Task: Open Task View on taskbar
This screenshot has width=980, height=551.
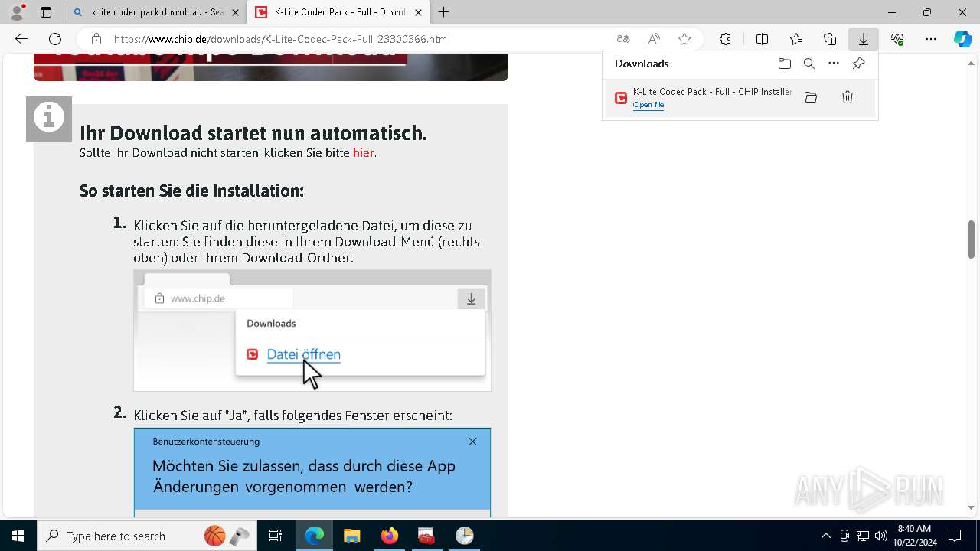Action: (276, 536)
